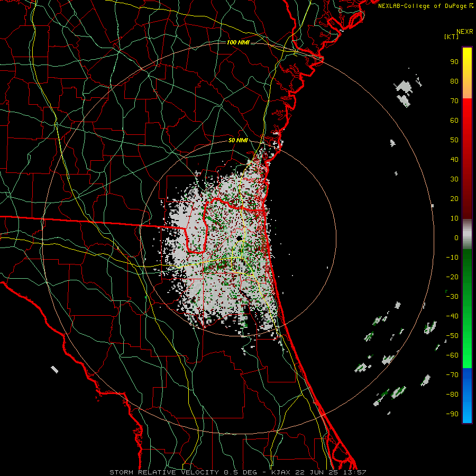Click the '90' value on the velocity scale
This screenshot has width=476, height=476.
click(x=454, y=62)
